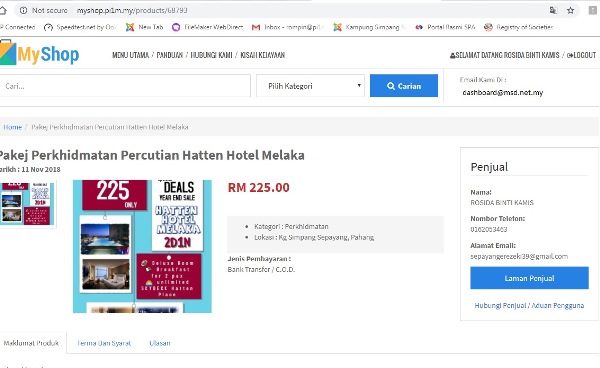This screenshot has width=600, height=368.
Task: Switch to the Ulasan tab
Action: pos(160,343)
